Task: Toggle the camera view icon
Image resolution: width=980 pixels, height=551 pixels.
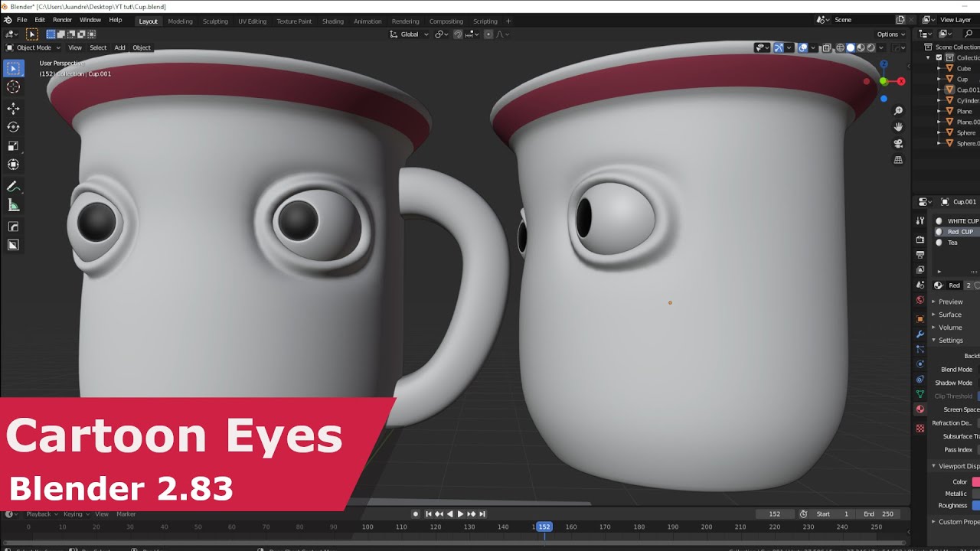Action: click(x=898, y=144)
